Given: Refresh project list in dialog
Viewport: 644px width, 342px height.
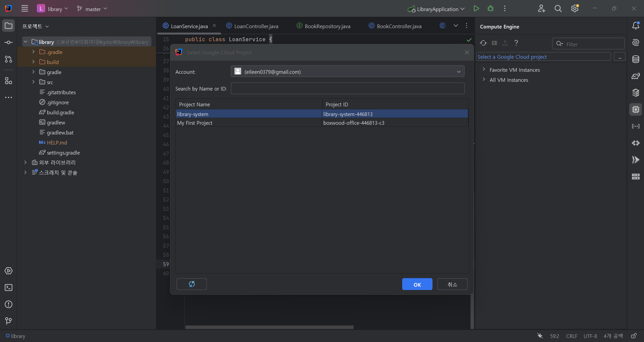Looking at the screenshot, I should coord(192,284).
